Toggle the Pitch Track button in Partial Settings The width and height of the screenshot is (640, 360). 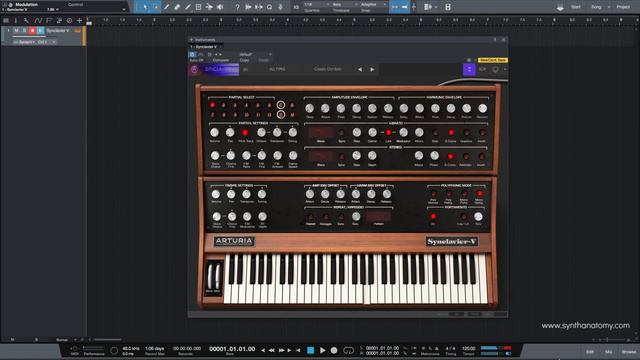point(245,133)
